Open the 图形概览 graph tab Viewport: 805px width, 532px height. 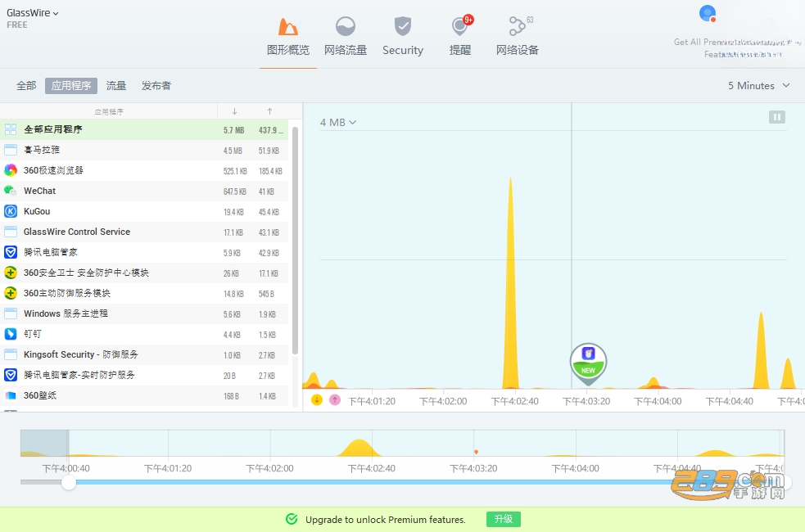click(x=288, y=37)
